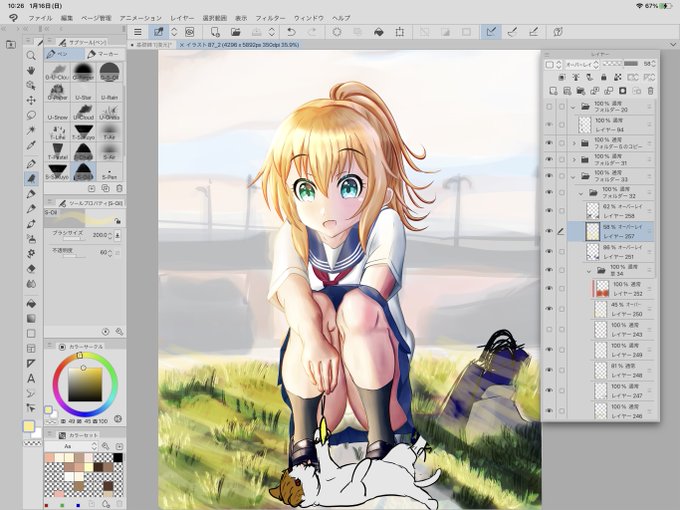Select the Fill bucket tool in toolbox
Image resolution: width=680 pixels, height=510 pixels.
pos(31,304)
